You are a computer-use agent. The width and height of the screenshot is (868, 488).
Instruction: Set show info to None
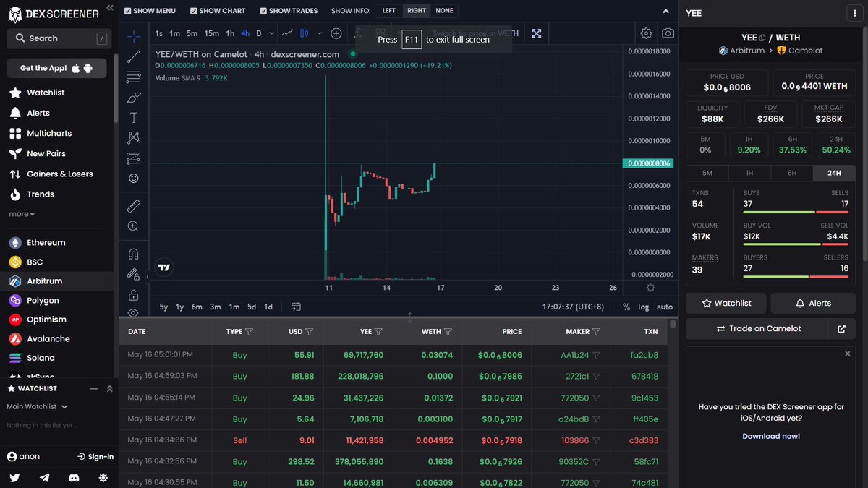tap(444, 11)
